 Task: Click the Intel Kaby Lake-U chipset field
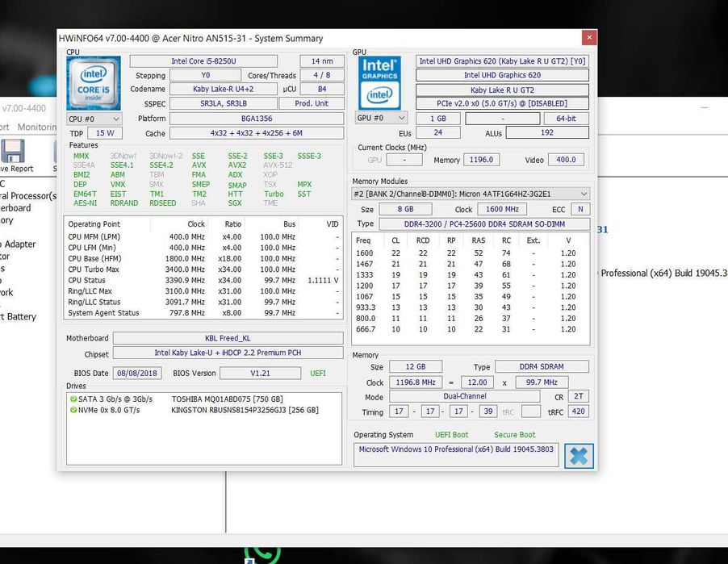pos(228,353)
